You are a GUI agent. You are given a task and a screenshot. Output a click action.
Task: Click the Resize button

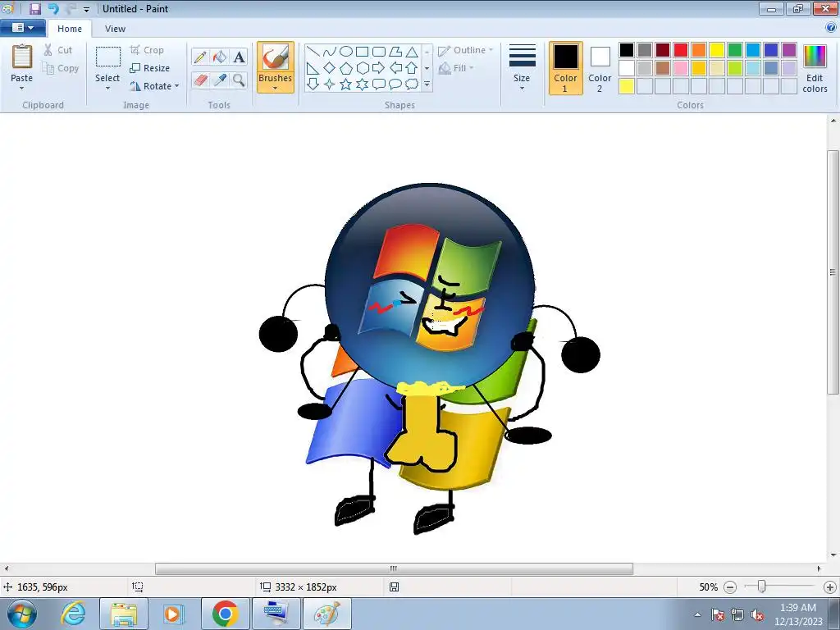(x=149, y=68)
